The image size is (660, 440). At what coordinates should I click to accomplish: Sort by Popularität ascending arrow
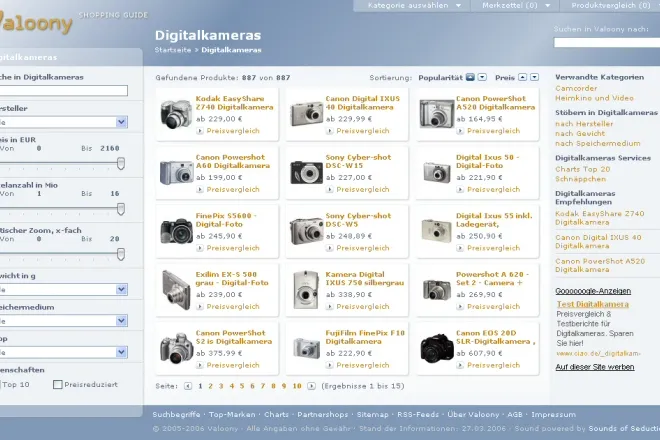coord(470,77)
